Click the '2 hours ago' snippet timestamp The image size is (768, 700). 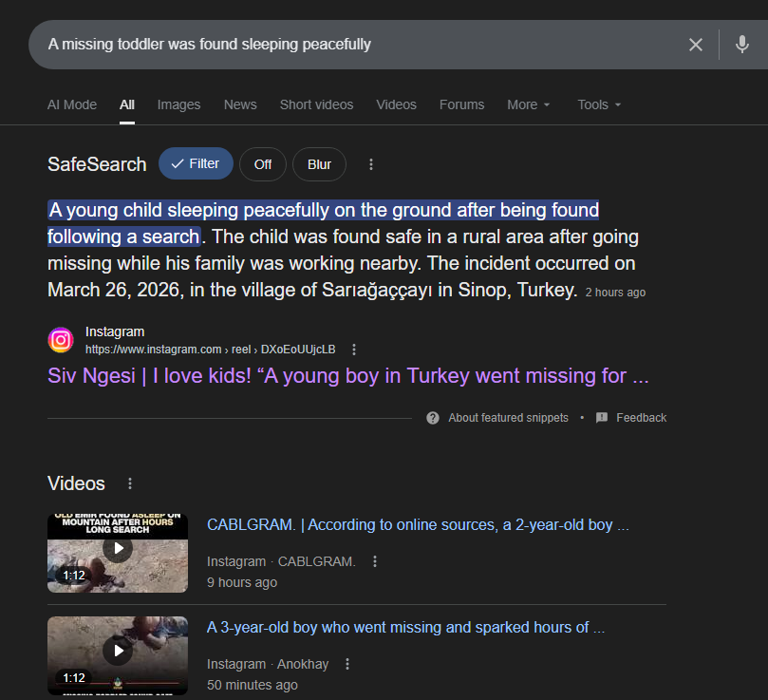coord(615,293)
